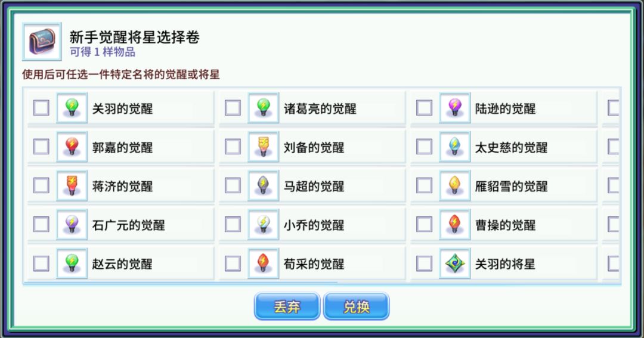Click the horizontal scrollbar under the item list
Image resolution: width=644 pixels, height=338 pixels.
click(x=180, y=283)
